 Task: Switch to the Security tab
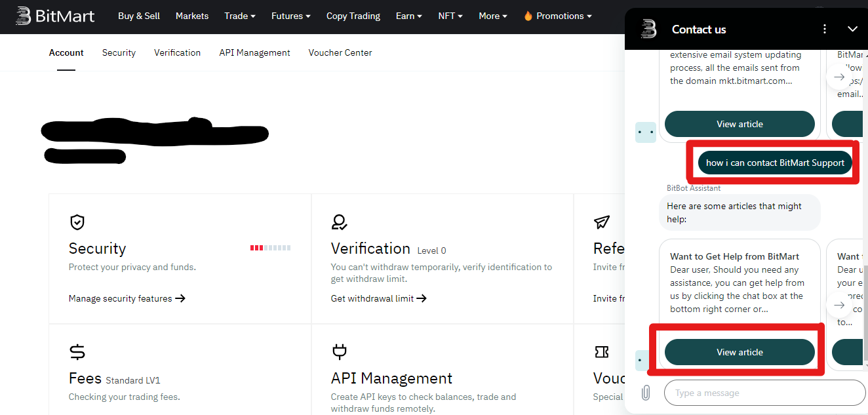pyautogui.click(x=119, y=52)
